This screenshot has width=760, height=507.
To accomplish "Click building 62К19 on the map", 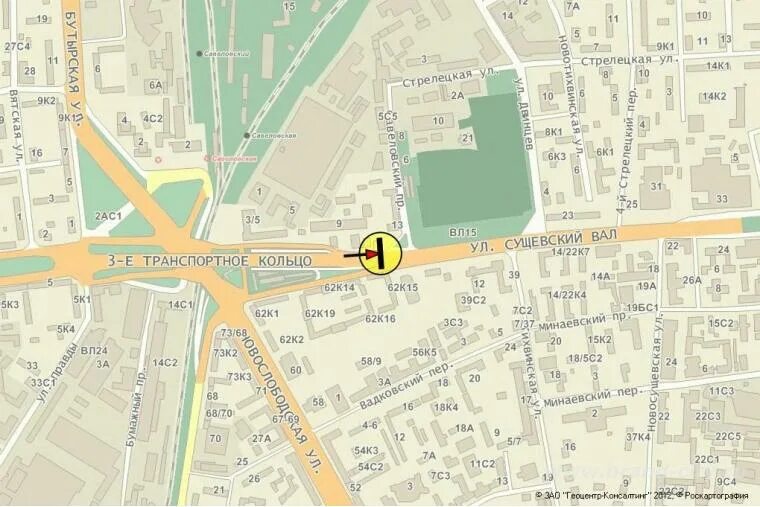I will 320,314.
